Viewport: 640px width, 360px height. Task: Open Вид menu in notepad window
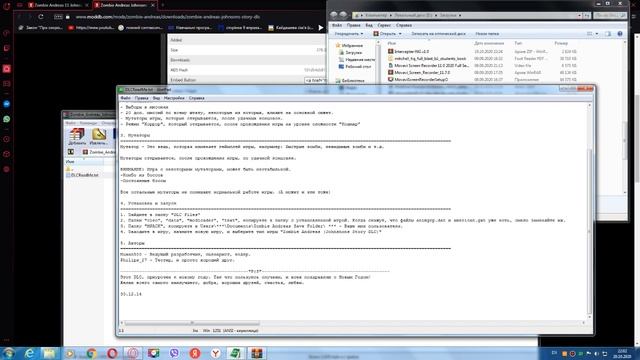coord(156,98)
